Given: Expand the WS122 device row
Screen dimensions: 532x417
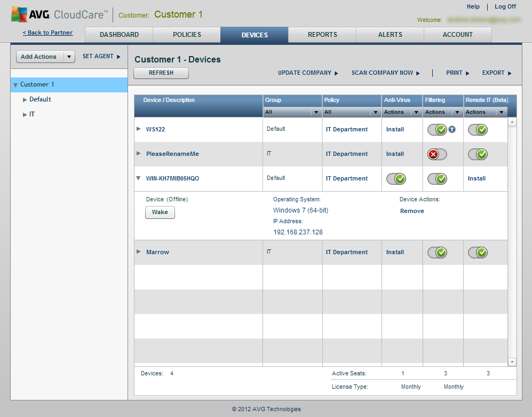Looking at the screenshot, I should tap(138, 129).
